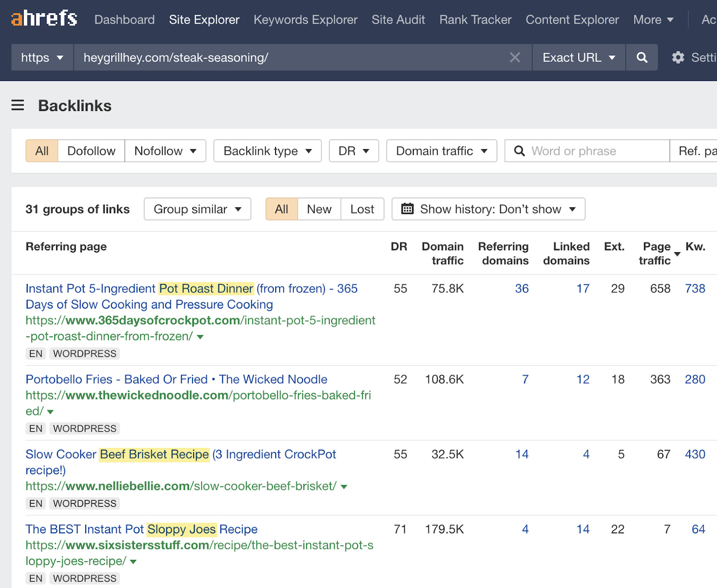Switch to the New links view

[319, 209]
